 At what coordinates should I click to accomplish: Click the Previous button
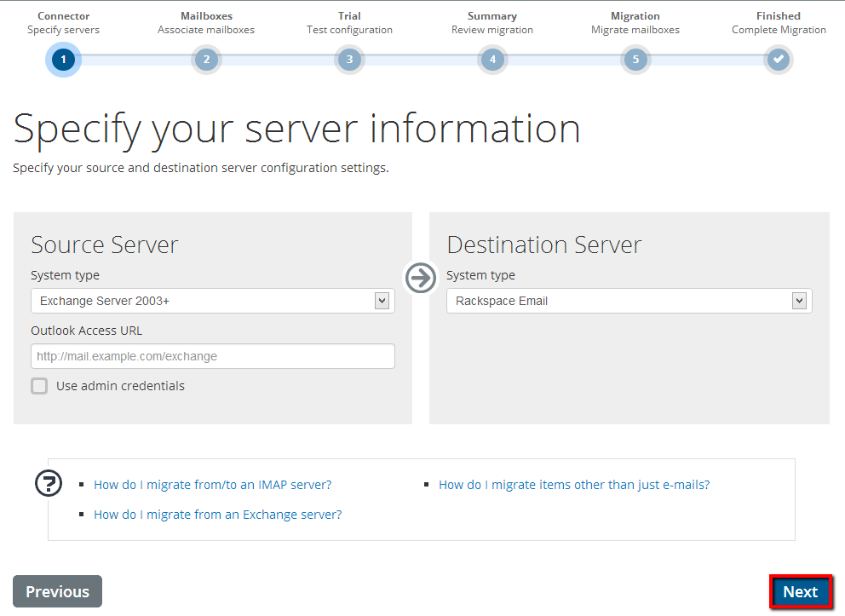point(57,592)
